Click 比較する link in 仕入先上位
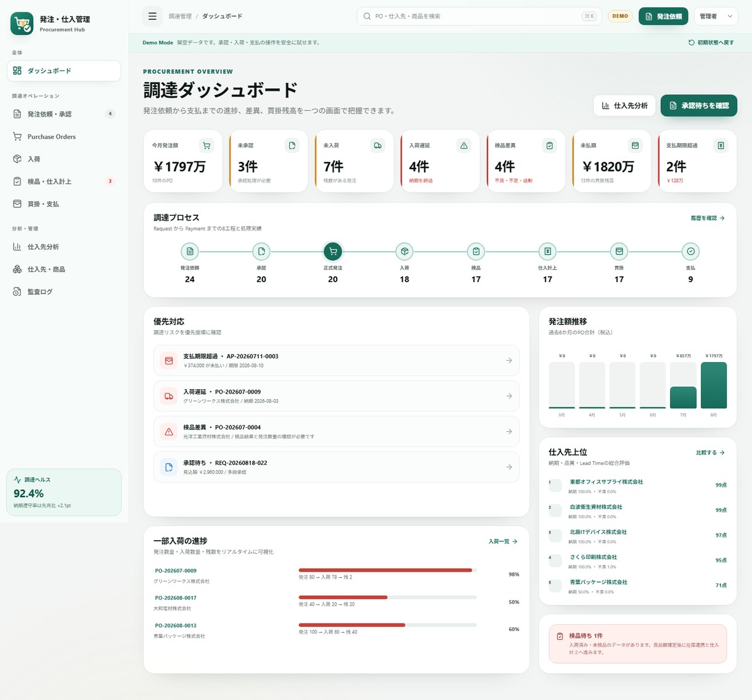Image resolution: width=752 pixels, height=700 pixels. point(710,453)
